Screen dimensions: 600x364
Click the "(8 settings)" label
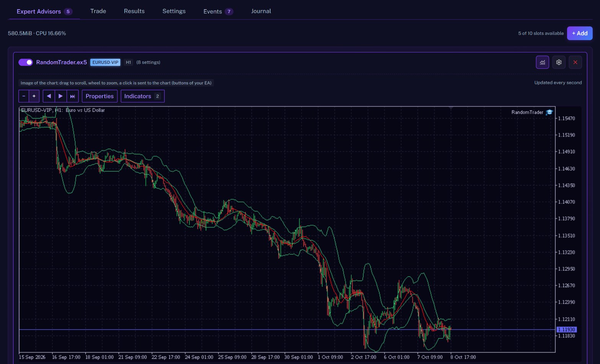pyautogui.click(x=148, y=62)
